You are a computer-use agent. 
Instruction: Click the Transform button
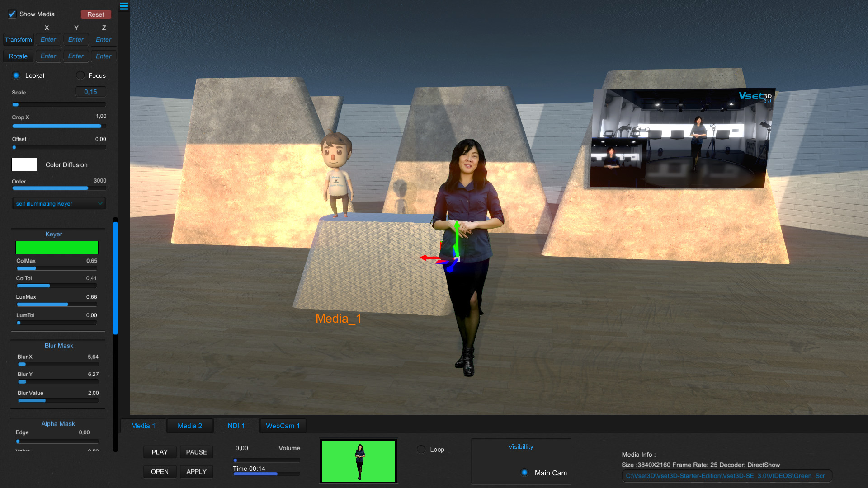19,40
